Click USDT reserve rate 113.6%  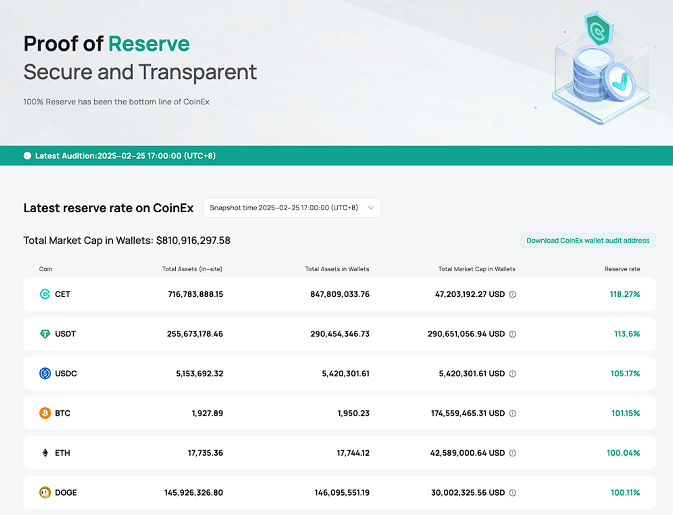click(x=627, y=334)
